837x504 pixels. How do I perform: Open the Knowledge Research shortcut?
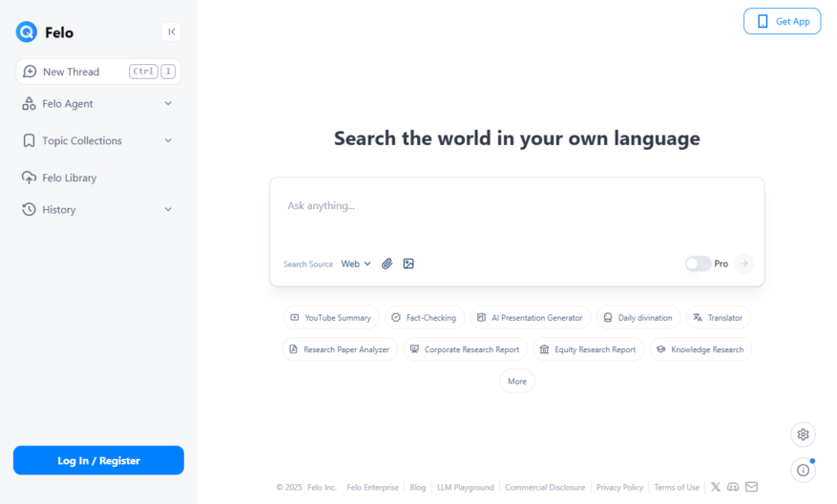coord(701,349)
